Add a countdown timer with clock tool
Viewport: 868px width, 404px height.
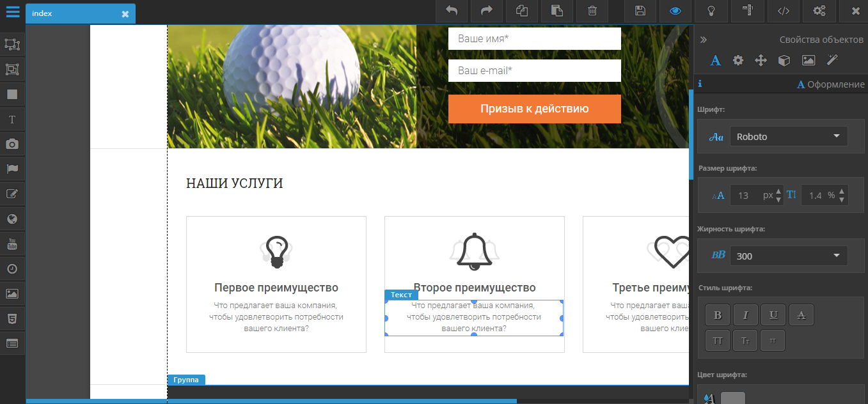click(x=12, y=268)
